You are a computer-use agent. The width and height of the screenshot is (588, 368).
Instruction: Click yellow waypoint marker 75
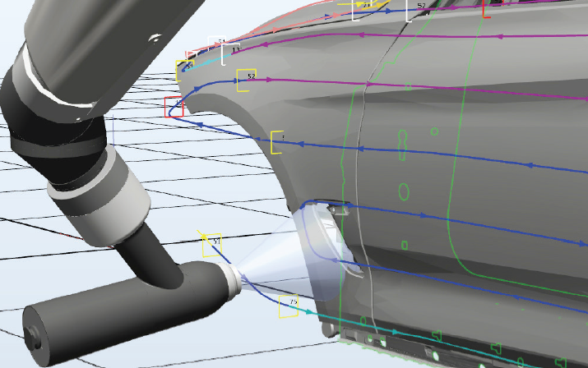click(x=289, y=306)
